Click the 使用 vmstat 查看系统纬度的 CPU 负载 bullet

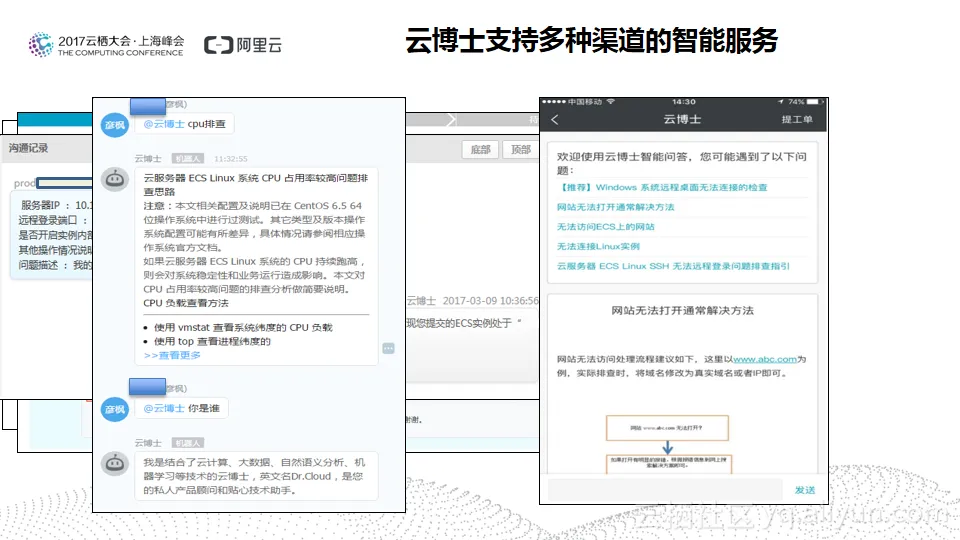tap(243, 328)
